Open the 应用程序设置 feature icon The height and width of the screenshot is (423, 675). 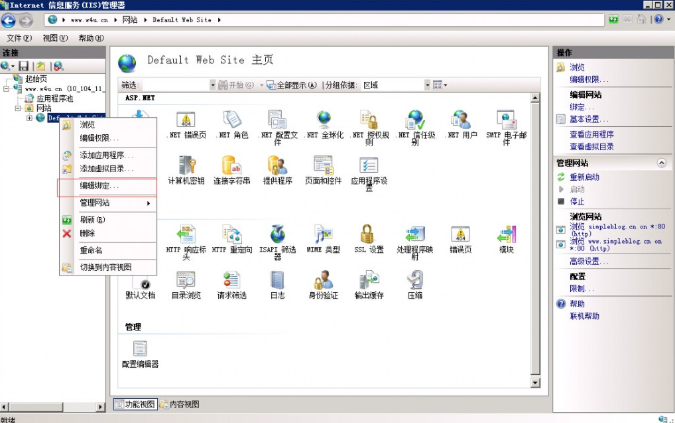pyautogui.click(x=369, y=166)
